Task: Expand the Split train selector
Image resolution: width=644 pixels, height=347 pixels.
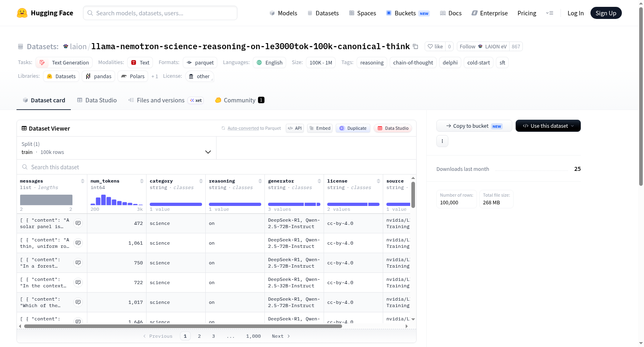Action: 116,148
